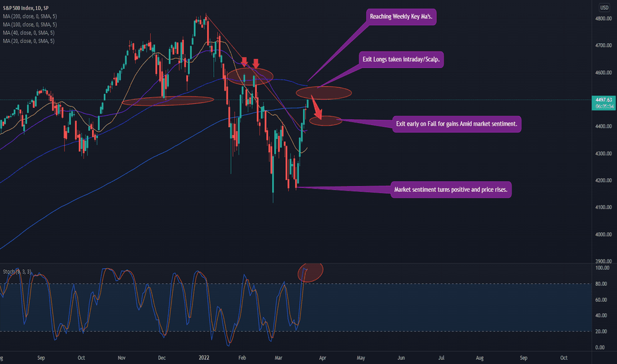Select the MA (200, close, 0, SMA, 5) legend

click(x=30, y=16)
